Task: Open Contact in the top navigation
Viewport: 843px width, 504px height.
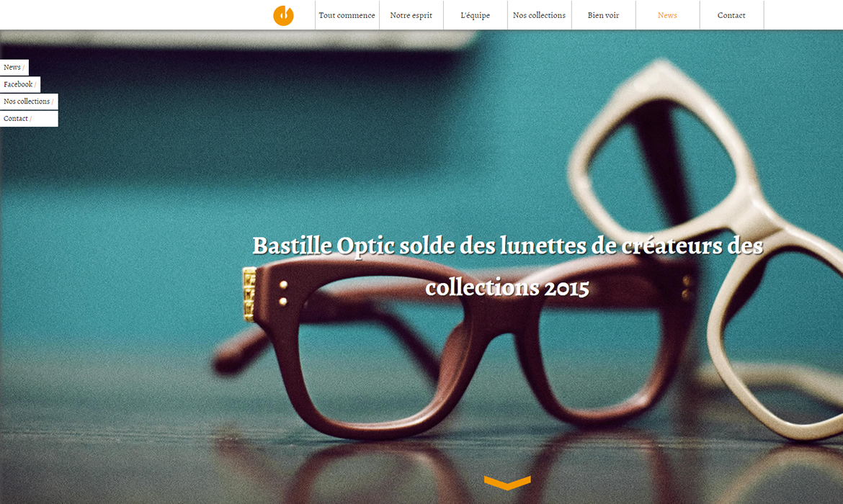Action: tap(731, 15)
